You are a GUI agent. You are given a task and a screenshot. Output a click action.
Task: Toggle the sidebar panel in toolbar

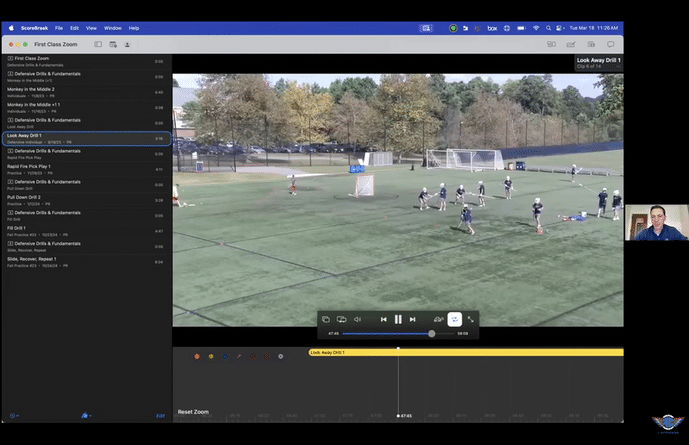pyautogui.click(x=98, y=44)
